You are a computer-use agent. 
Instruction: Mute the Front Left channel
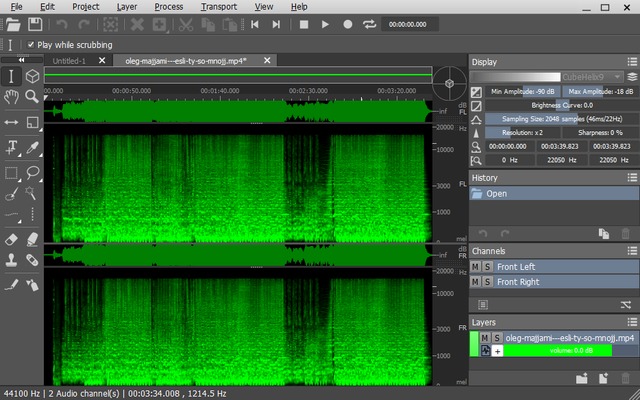(476, 267)
